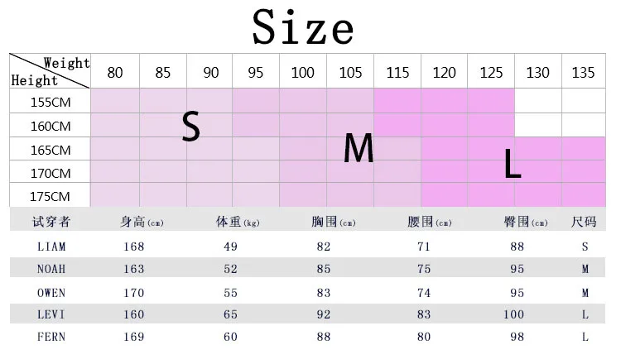The image size is (621, 364).
Task: Select the 175CM height row label
Action: click(x=51, y=195)
